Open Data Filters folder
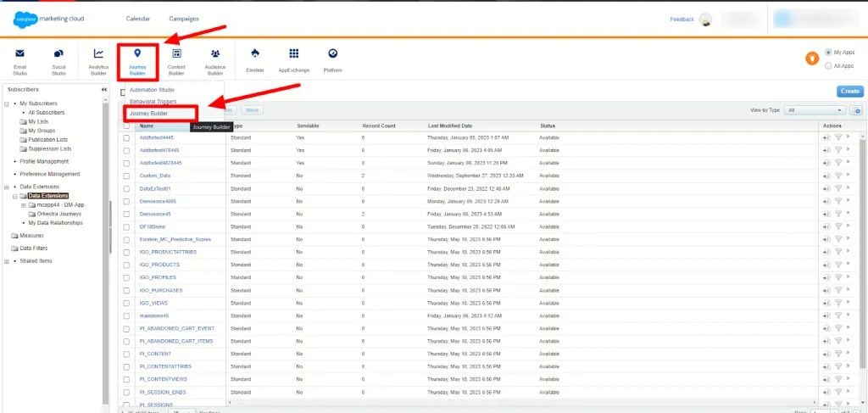The width and height of the screenshot is (868, 413). pos(30,248)
